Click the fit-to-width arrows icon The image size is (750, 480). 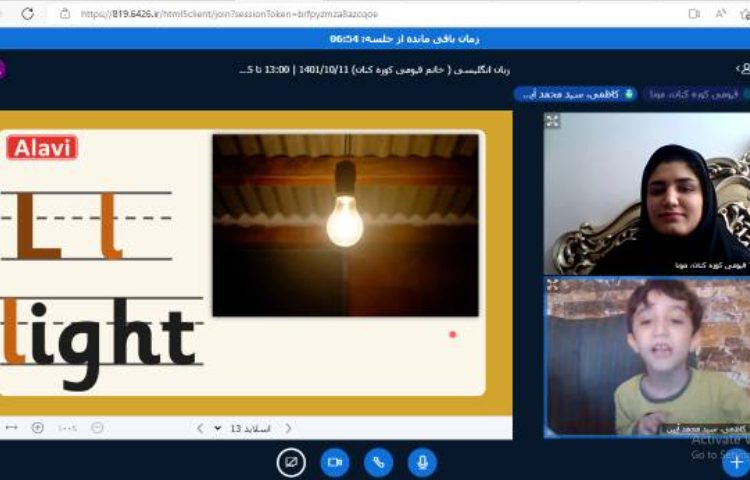pos(11,427)
